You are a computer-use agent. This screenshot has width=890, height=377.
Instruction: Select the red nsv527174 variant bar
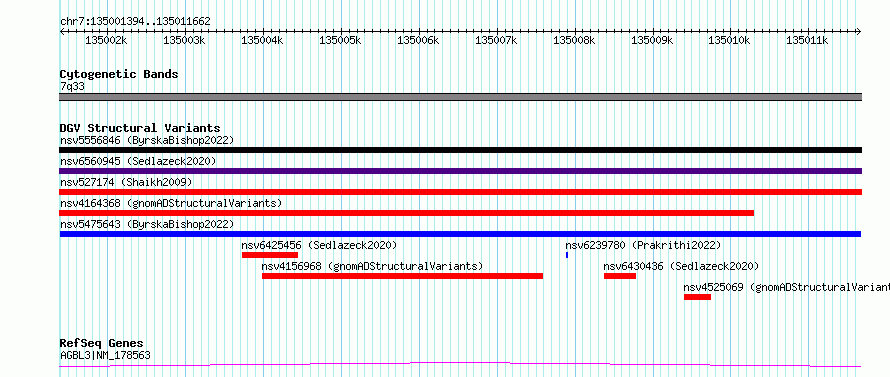click(461, 192)
